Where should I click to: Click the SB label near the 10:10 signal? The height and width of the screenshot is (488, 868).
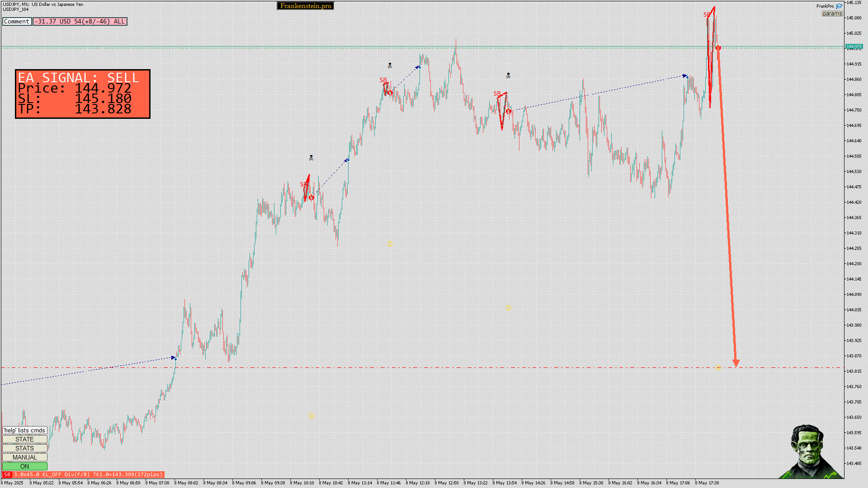tap(303, 184)
